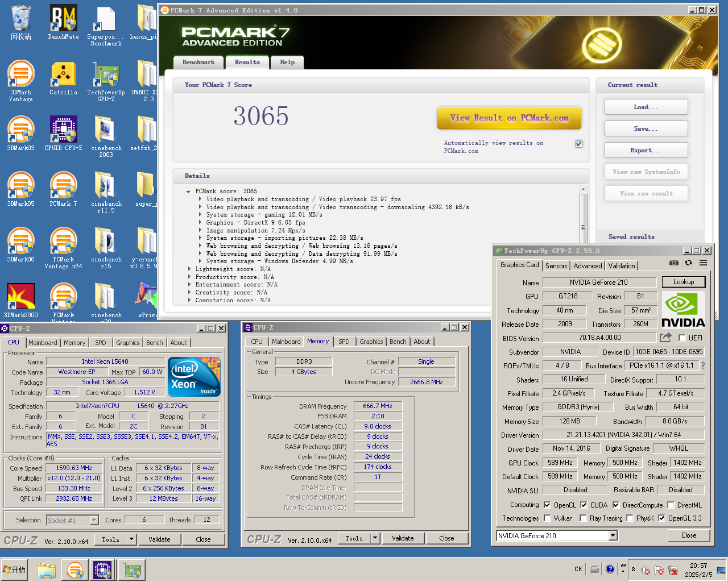This screenshot has height=582, width=728.
Task: Expand the Lightweight score row
Action: point(189,269)
